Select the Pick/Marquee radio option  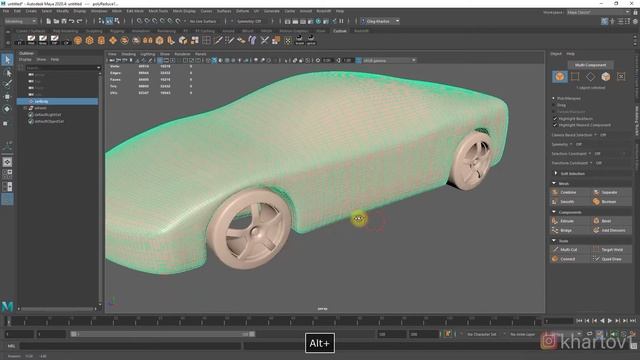tap(554, 98)
